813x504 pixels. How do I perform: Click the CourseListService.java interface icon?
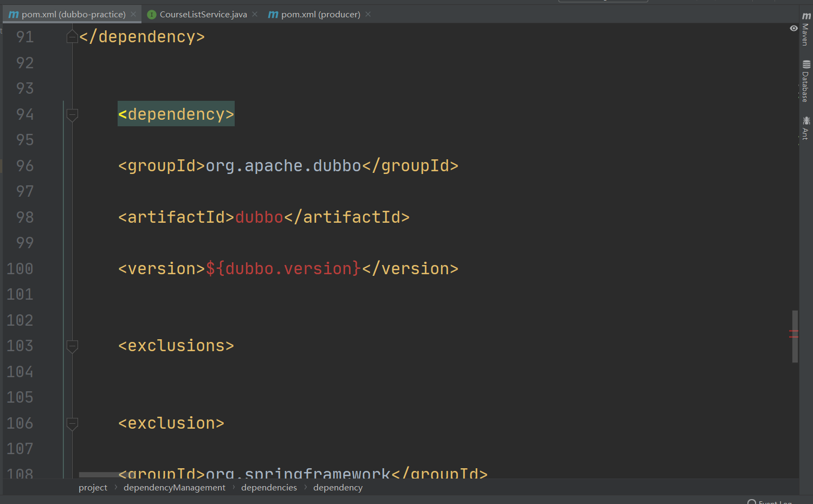(x=152, y=15)
